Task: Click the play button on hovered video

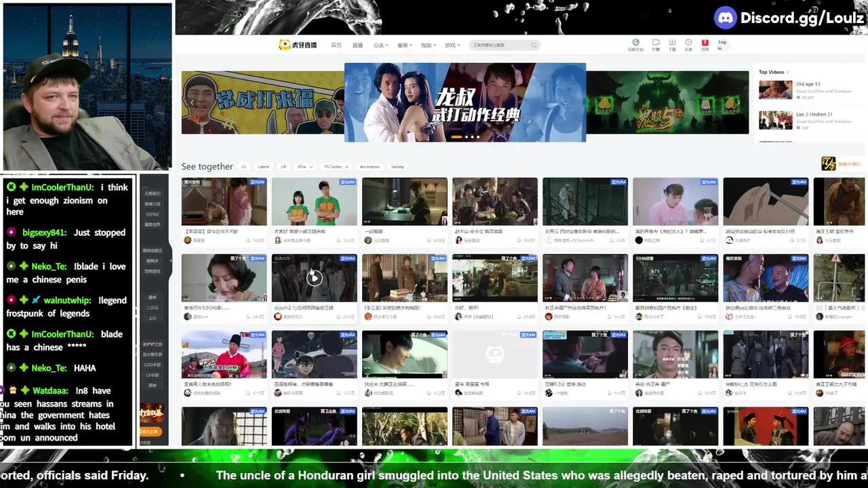Action: point(314,277)
